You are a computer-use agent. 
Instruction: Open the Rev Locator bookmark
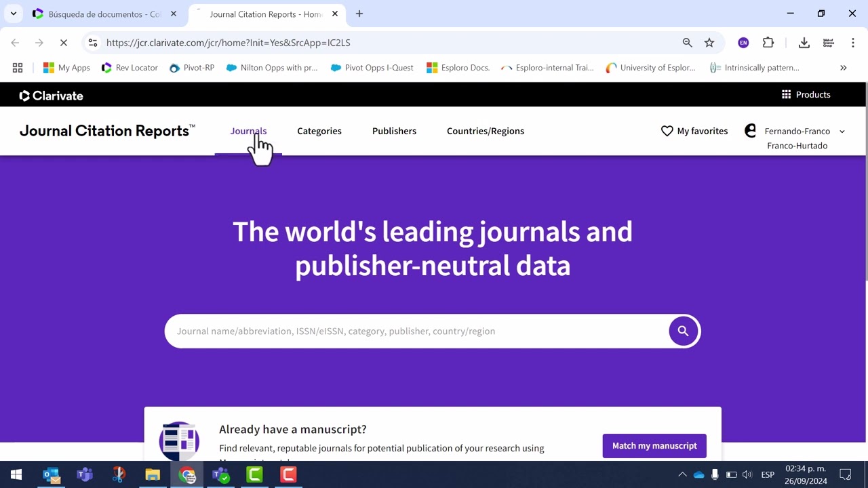point(130,68)
